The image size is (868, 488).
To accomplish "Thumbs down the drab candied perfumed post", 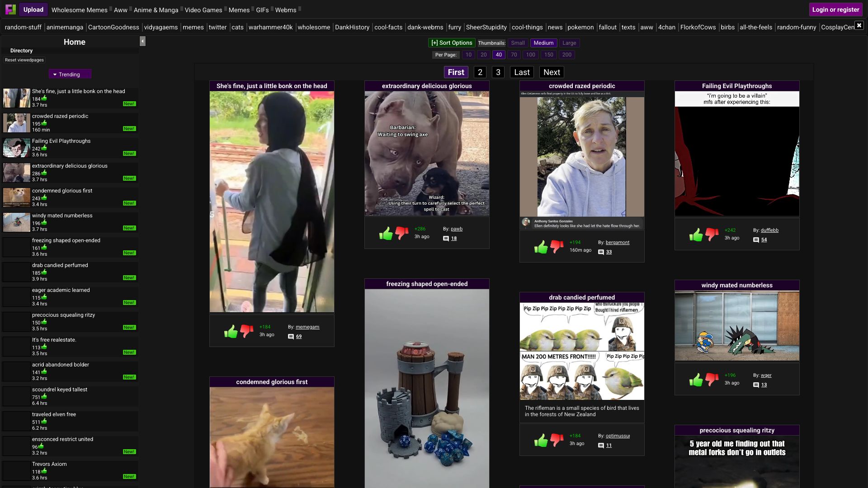I will tap(557, 439).
